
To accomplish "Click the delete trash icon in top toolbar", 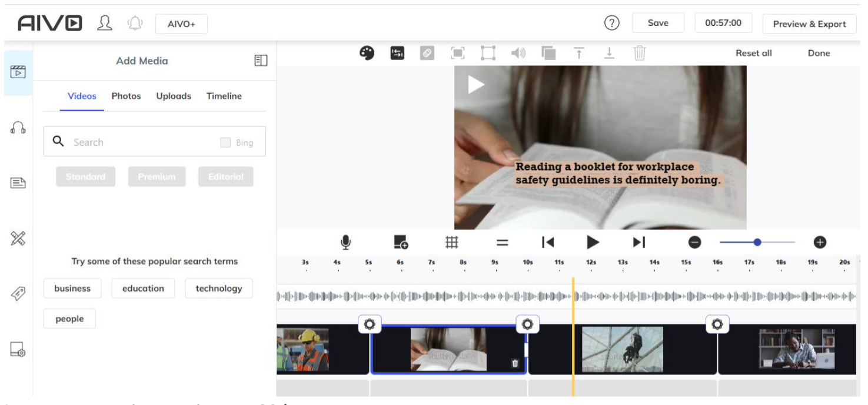I will tap(640, 53).
